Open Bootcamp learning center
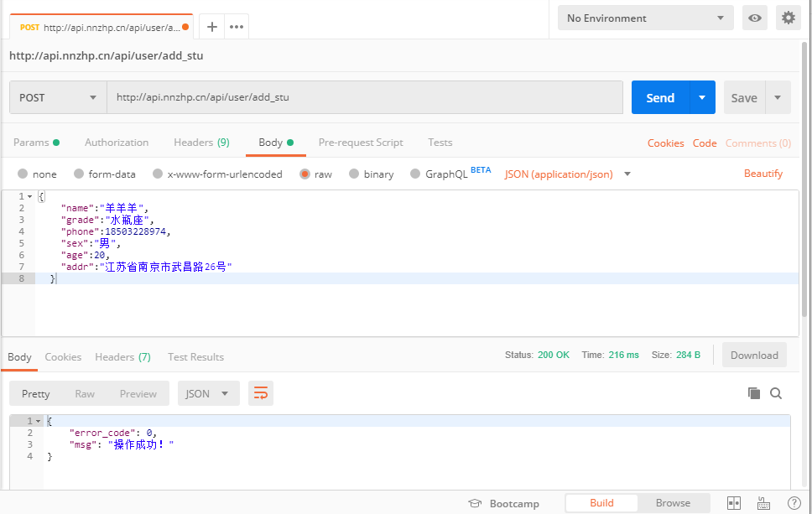 point(504,503)
